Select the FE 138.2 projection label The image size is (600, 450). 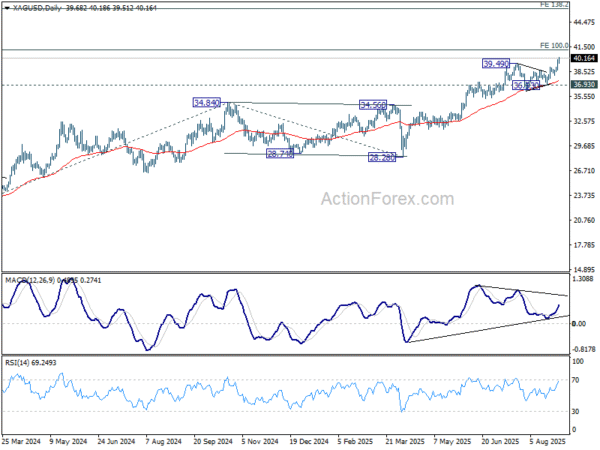(554, 5)
